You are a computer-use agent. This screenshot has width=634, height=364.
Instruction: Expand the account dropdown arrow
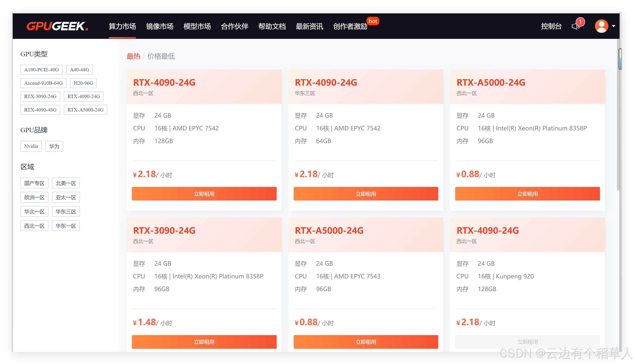614,26
